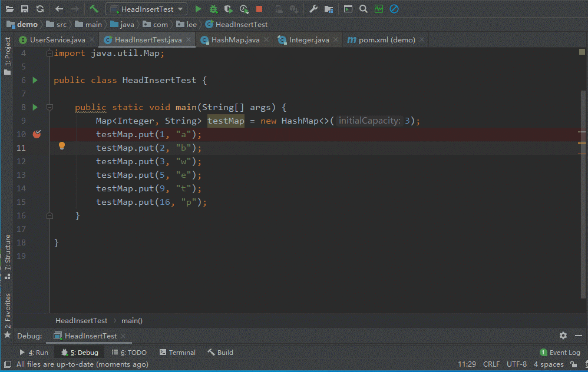588x372 pixels.
Task: Toggle the breakpoint on line 10
Action: click(37, 134)
